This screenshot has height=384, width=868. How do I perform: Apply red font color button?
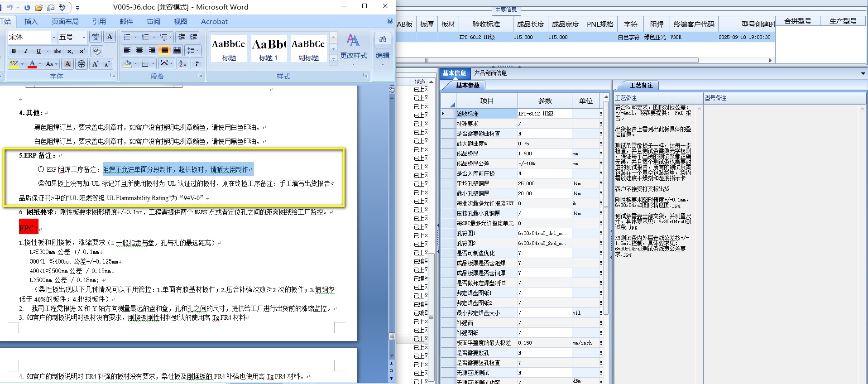tap(32, 64)
